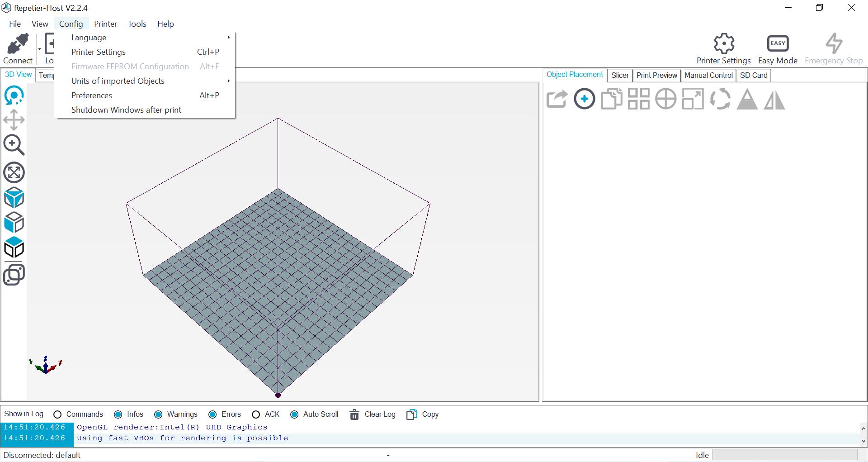Enable Auto Scroll for the log

pos(294,414)
